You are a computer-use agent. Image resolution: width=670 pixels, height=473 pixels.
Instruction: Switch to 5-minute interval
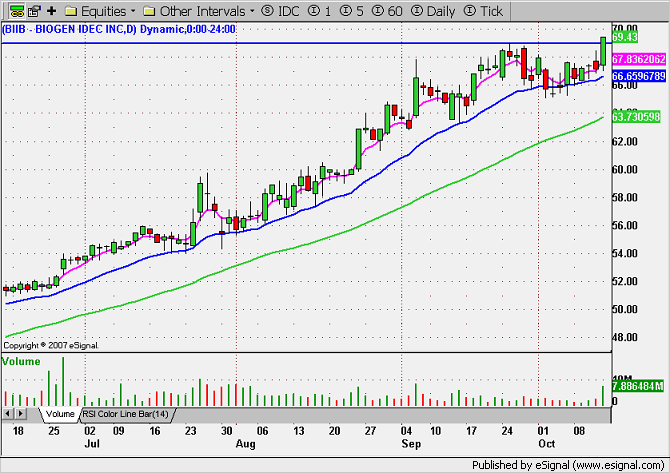(x=352, y=11)
